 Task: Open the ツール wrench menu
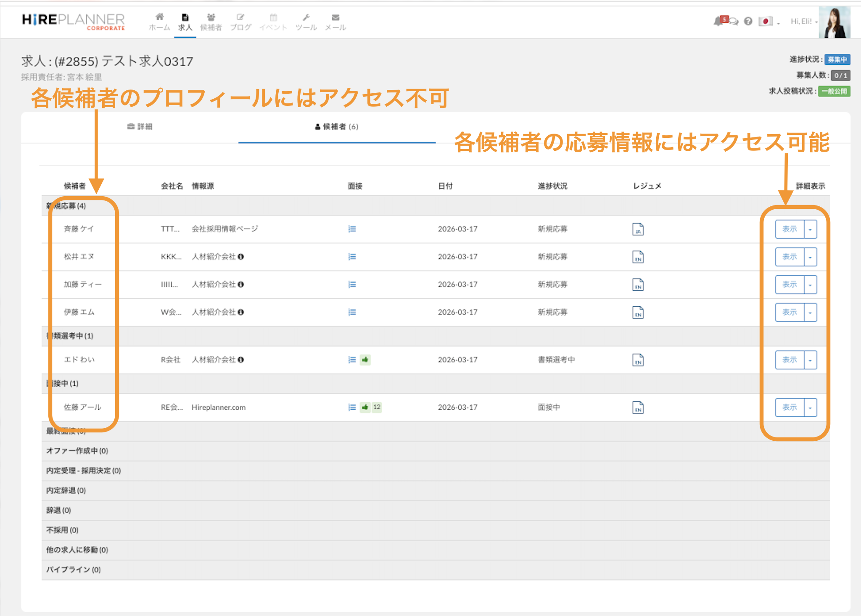[306, 21]
